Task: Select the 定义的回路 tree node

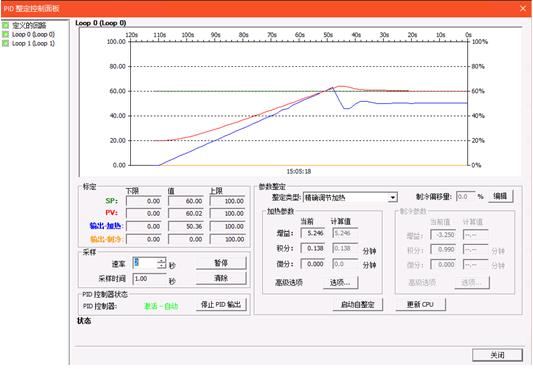Action: tap(29, 25)
